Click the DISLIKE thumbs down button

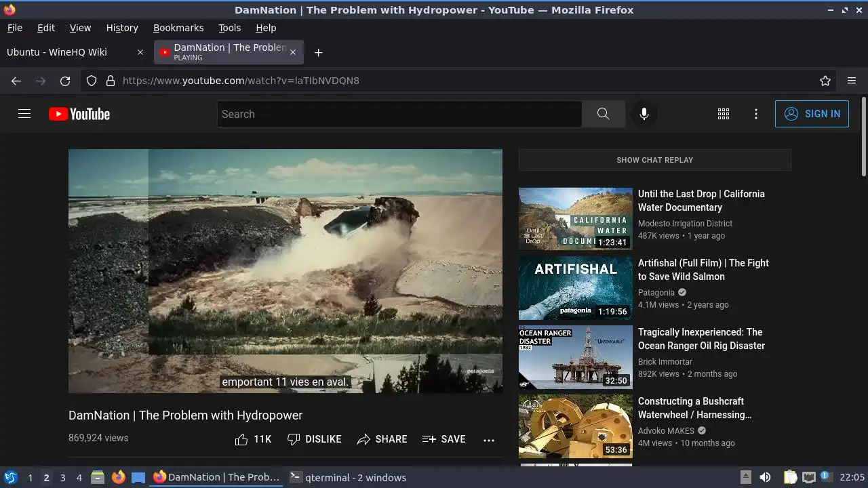click(314, 439)
